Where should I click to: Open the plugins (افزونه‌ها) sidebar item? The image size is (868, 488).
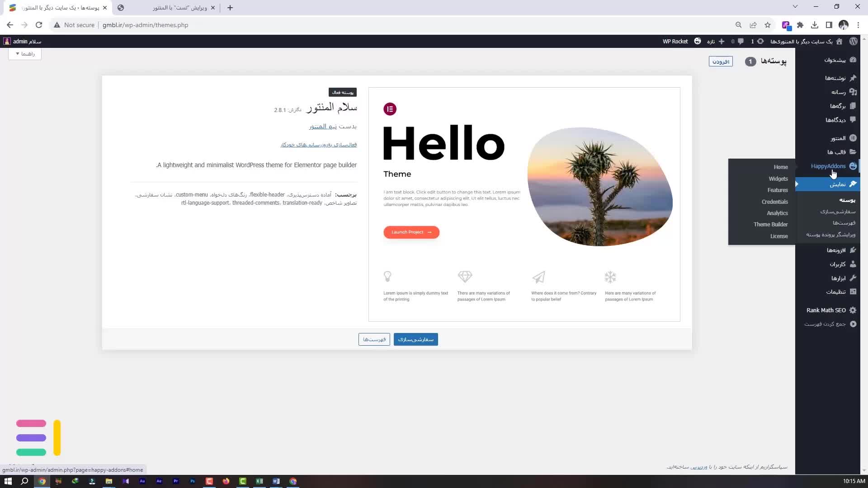coord(836,250)
